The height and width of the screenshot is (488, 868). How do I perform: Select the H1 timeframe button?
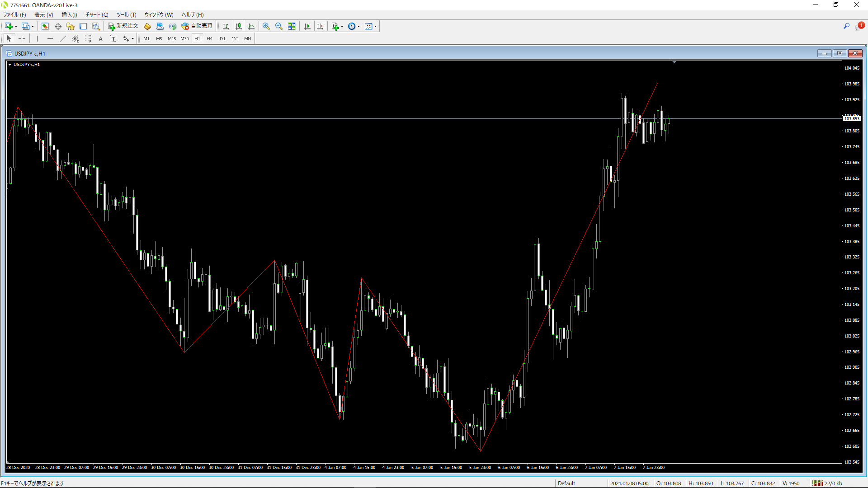pos(197,38)
